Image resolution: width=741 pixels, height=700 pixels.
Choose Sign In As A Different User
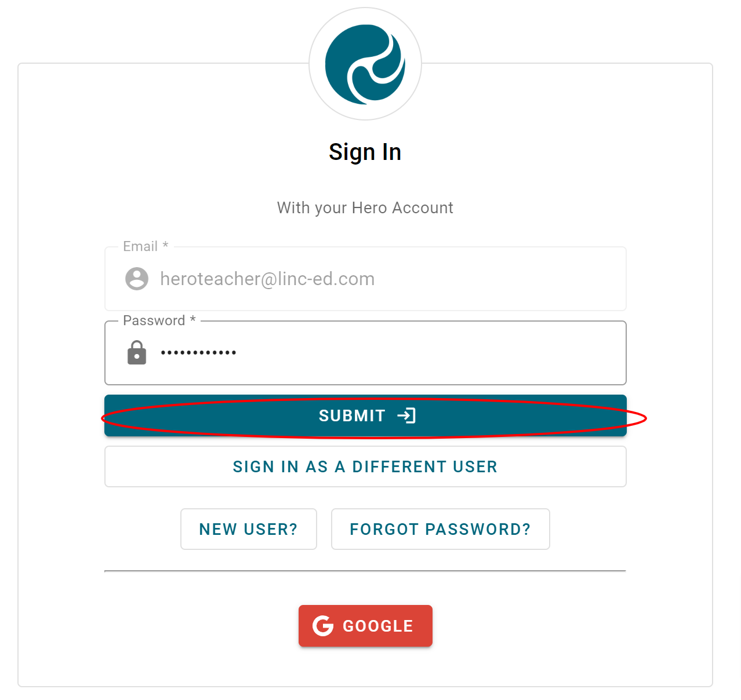(x=365, y=466)
